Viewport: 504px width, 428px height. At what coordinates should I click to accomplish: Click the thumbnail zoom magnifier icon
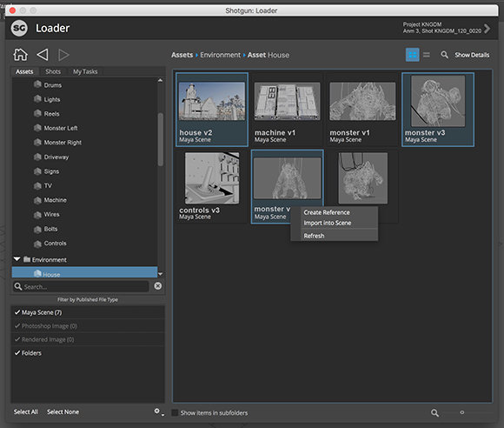point(434,412)
